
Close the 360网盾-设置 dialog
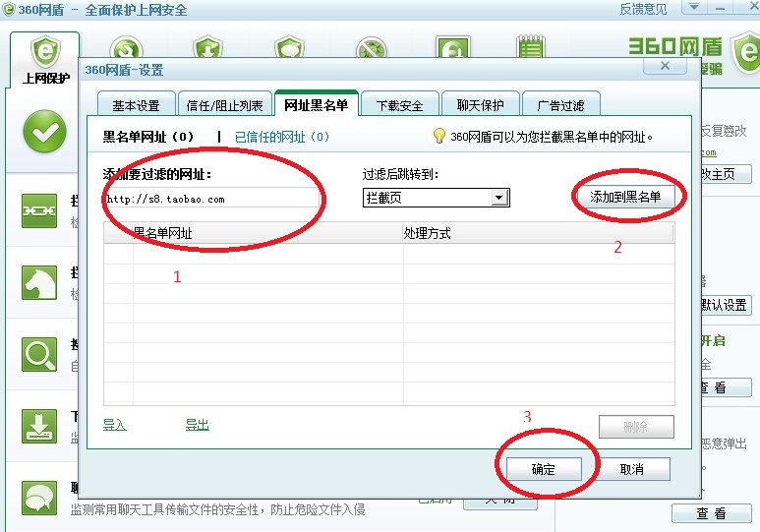click(665, 66)
